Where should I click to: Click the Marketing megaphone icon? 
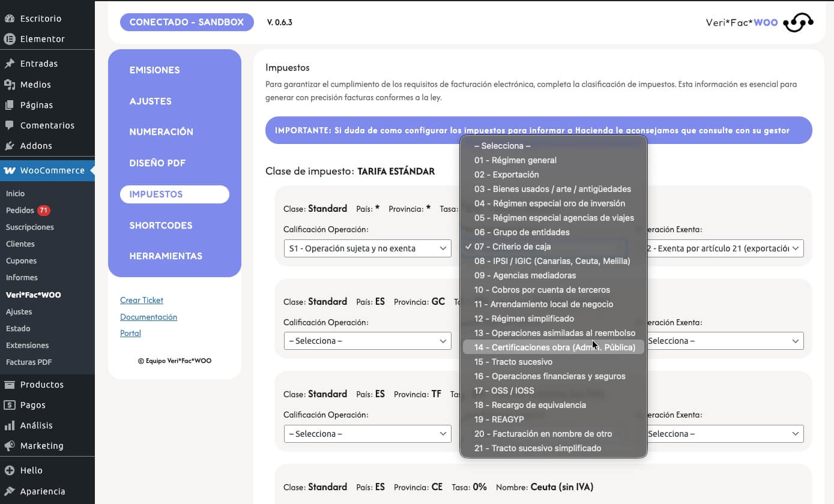(x=10, y=446)
